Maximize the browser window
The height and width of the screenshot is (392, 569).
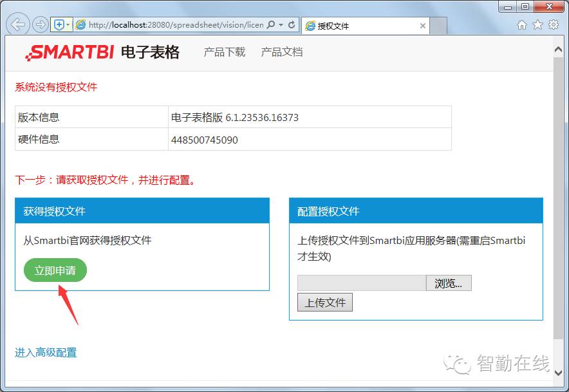(525, 7)
